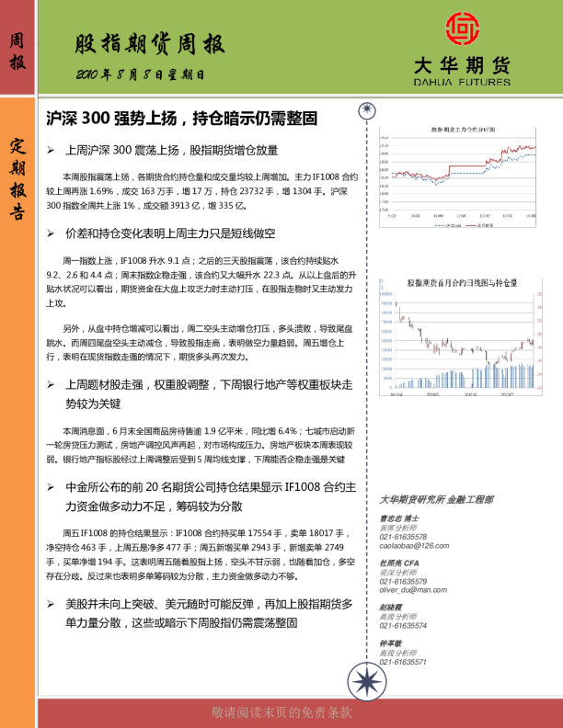Click the phone number 021-61635571

click(x=403, y=662)
